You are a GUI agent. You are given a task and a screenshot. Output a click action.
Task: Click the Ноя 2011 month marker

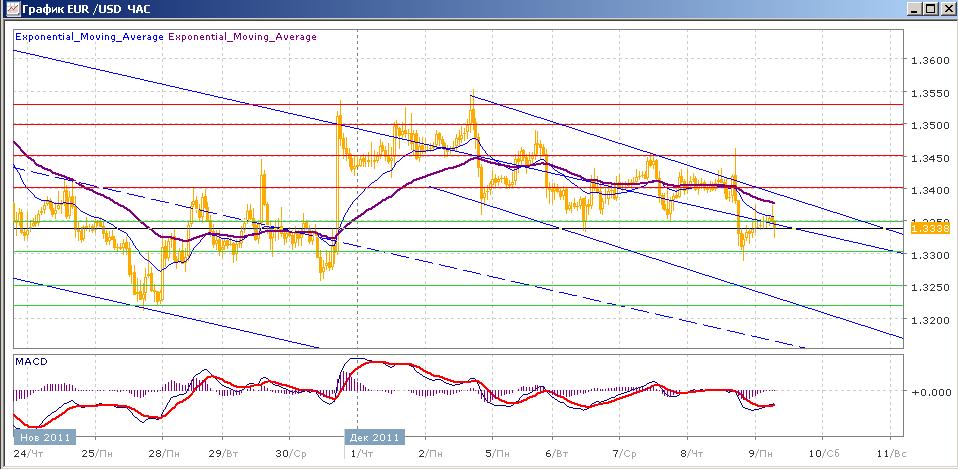pyautogui.click(x=38, y=437)
